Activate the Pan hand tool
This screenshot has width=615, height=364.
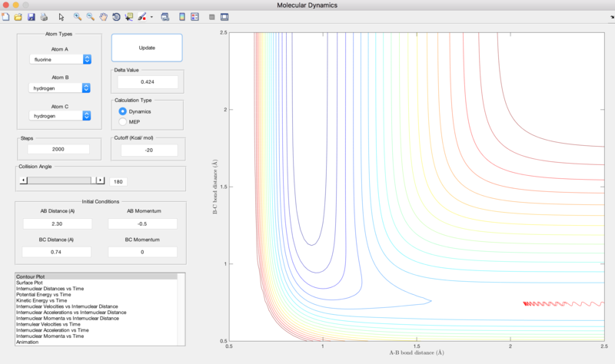pyautogui.click(x=103, y=16)
